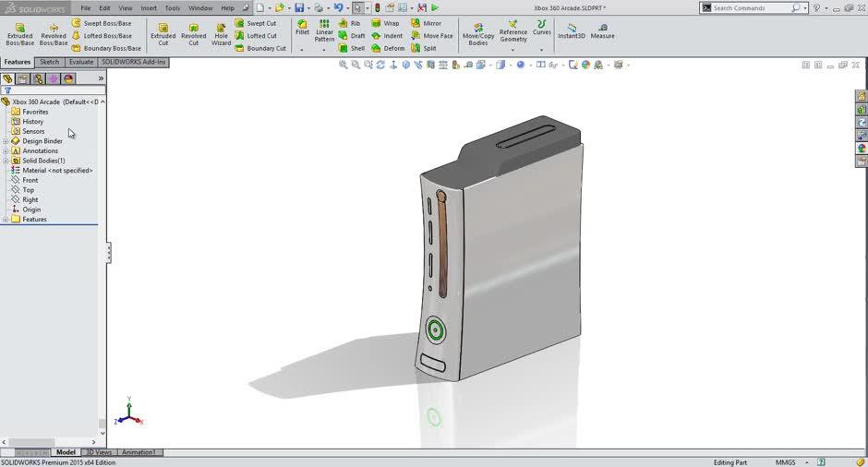
Task: Activate the Measure tool
Action: (602, 31)
